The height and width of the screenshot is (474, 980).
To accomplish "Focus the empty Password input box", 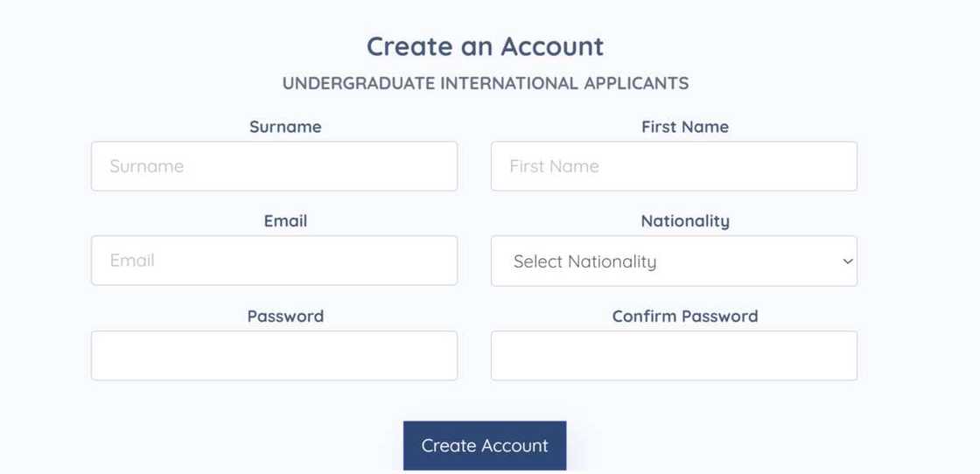I will click(x=274, y=355).
